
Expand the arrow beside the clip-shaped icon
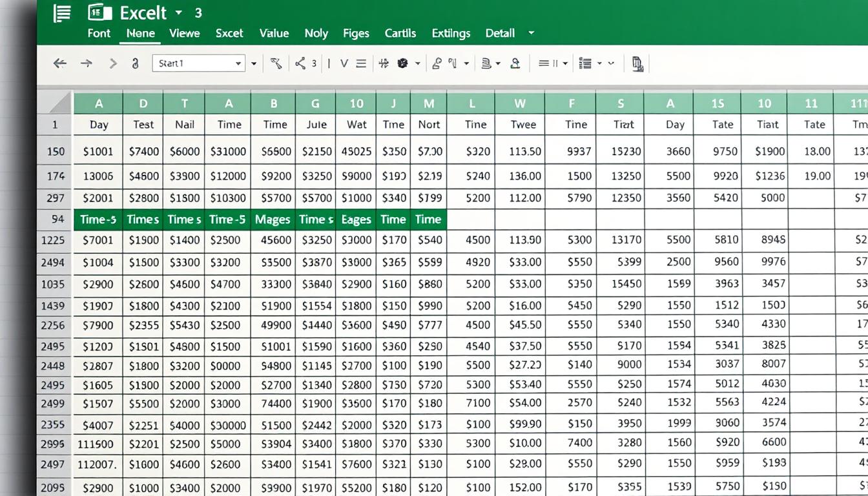(466, 63)
